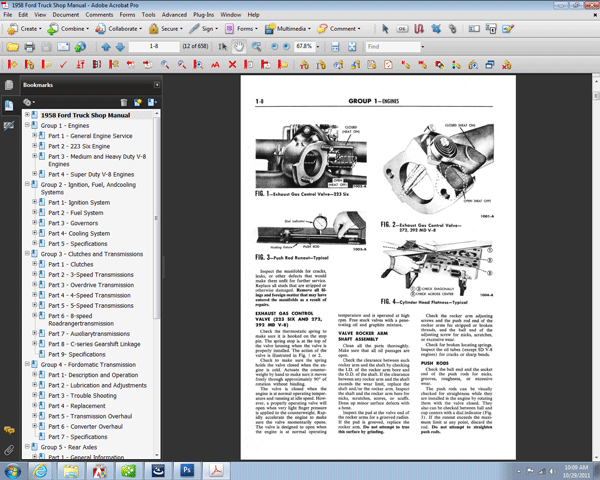This screenshot has width=600, height=480.
Task: Click inside the Find search field
Action: click(x=393, y=46)
